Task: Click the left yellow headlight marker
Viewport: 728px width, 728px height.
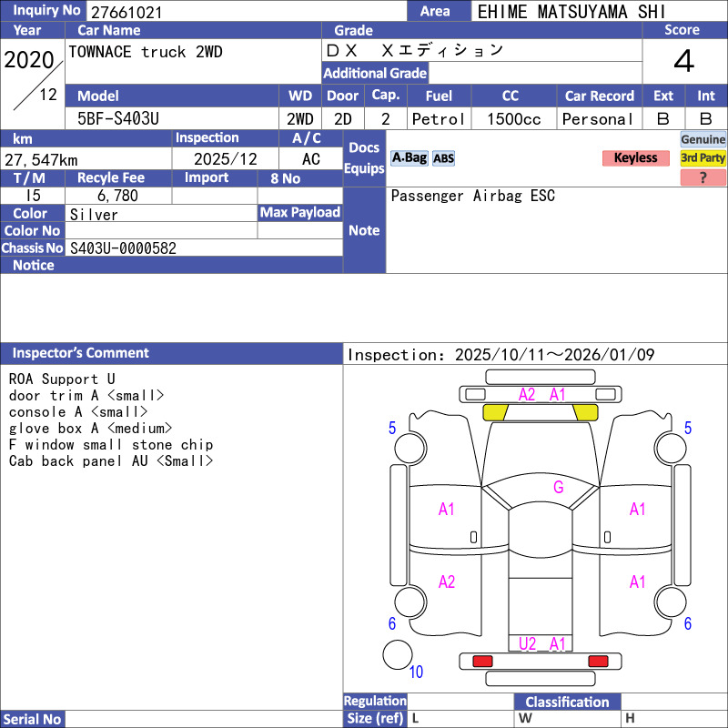Action: pos(495,412)
